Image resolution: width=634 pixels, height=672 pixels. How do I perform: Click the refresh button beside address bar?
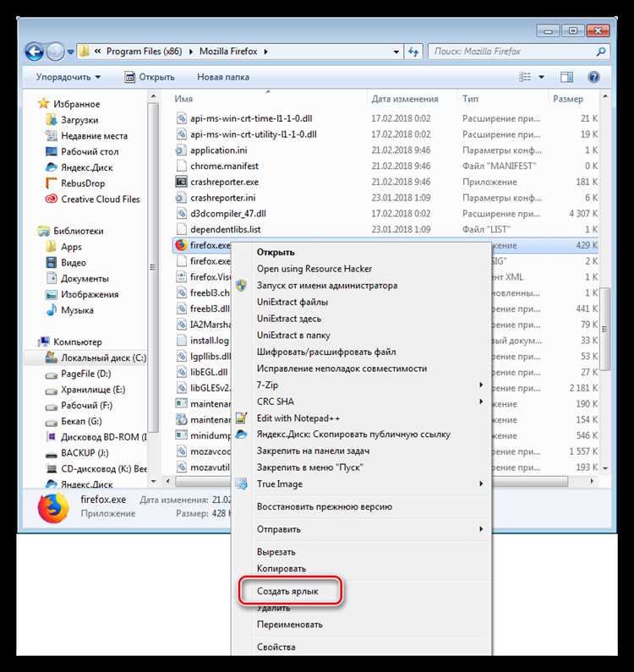[413, 52]
